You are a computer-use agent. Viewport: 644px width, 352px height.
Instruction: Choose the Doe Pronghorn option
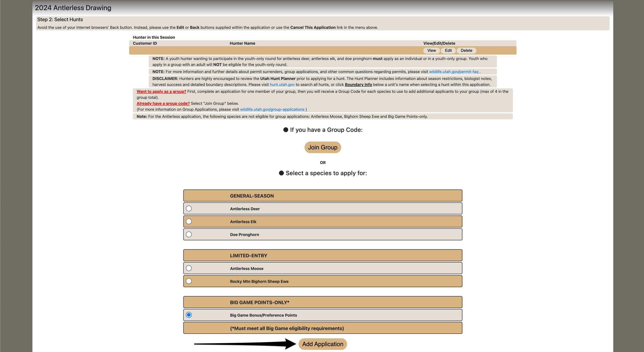[x=189, y=234]
